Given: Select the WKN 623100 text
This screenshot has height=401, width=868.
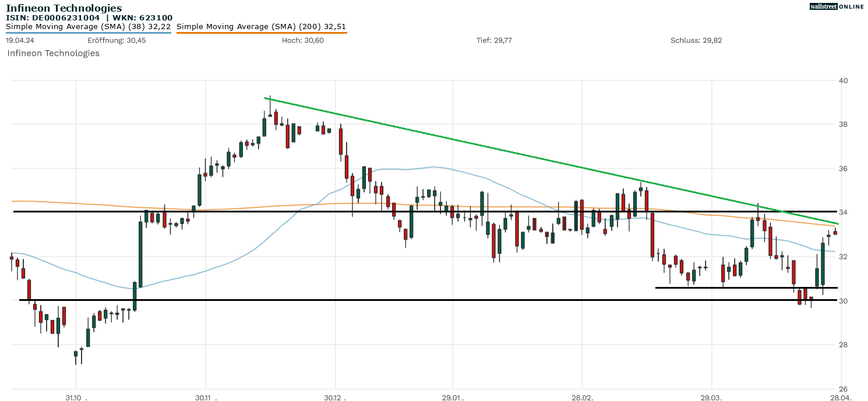Looking at the screenshot, I should [143, 18].
